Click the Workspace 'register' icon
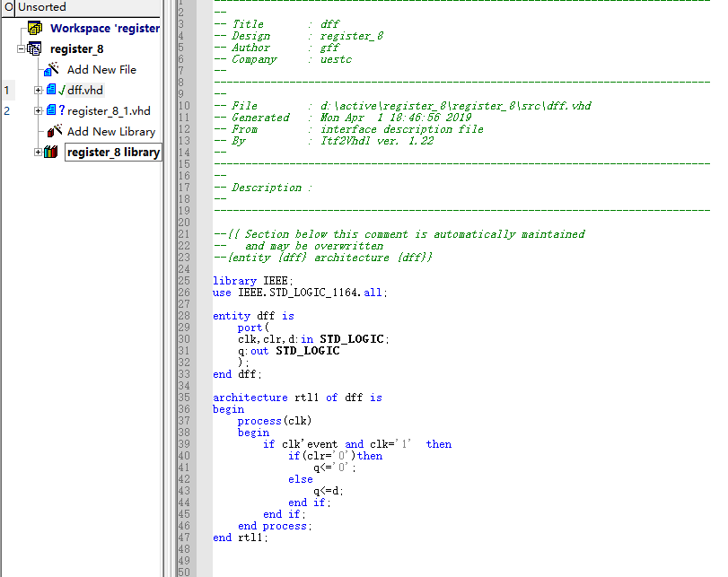The image size is (728, 577). pyautogui.click(x=35, y=28)
